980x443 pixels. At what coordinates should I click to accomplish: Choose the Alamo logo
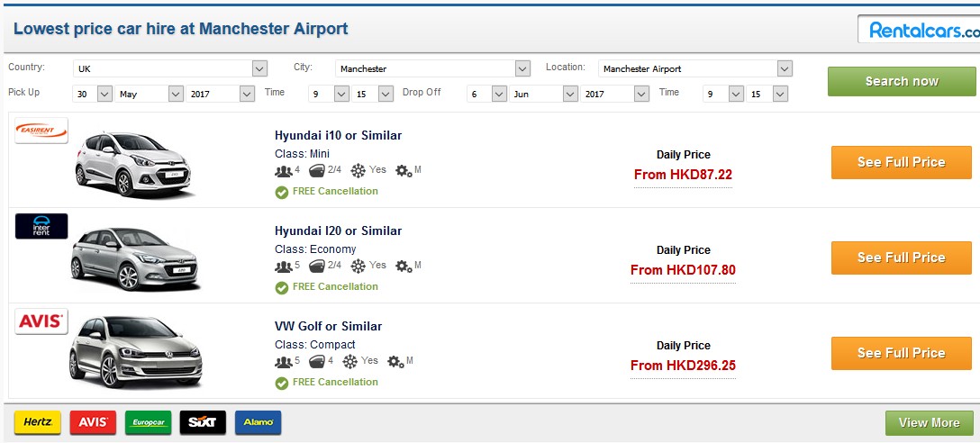(x=259, y=422)
